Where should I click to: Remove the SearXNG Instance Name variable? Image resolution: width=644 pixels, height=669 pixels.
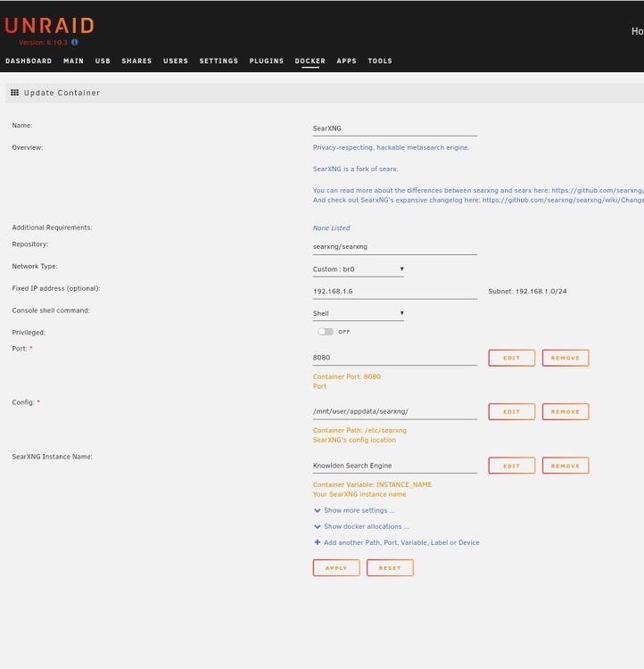[566, 466]
